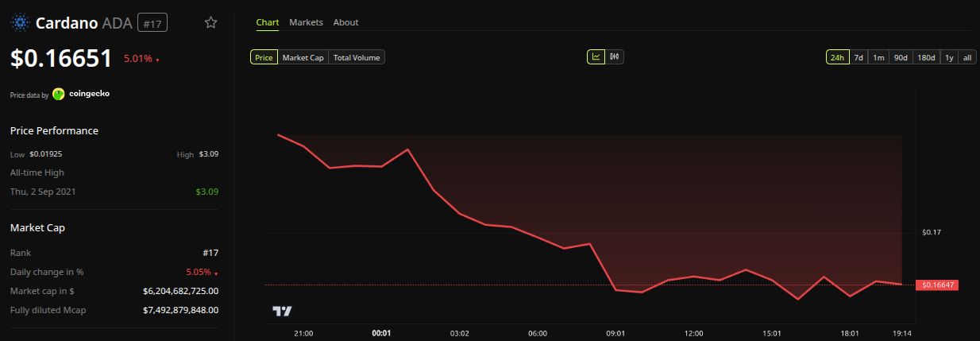980x341 pixels.
Task: Click the 12:00 time axis label
Action: point(694,333)
